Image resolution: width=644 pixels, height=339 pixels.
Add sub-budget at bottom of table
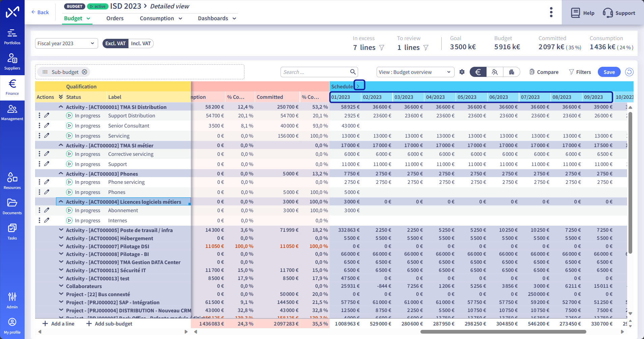tap(109, 323)
